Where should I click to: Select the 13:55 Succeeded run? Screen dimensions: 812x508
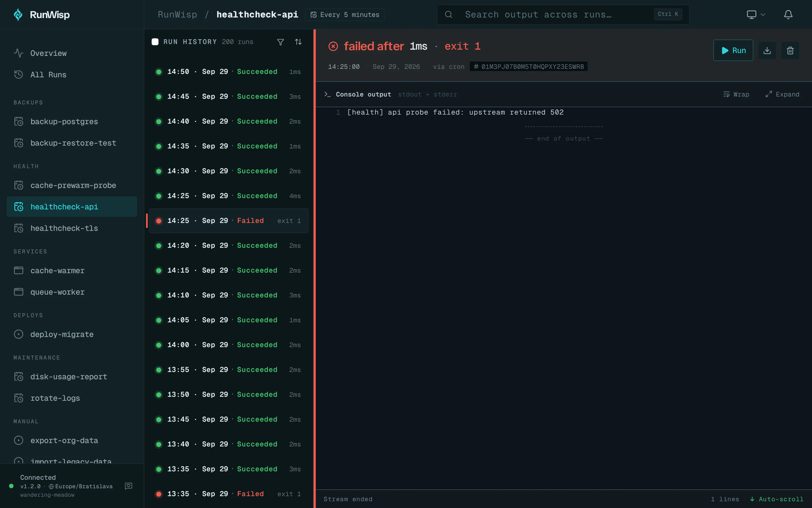[x=228, y=370]
